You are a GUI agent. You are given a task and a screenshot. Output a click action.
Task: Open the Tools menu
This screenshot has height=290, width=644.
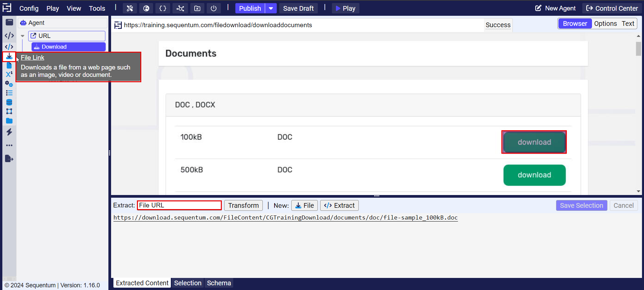click(97, 8)
